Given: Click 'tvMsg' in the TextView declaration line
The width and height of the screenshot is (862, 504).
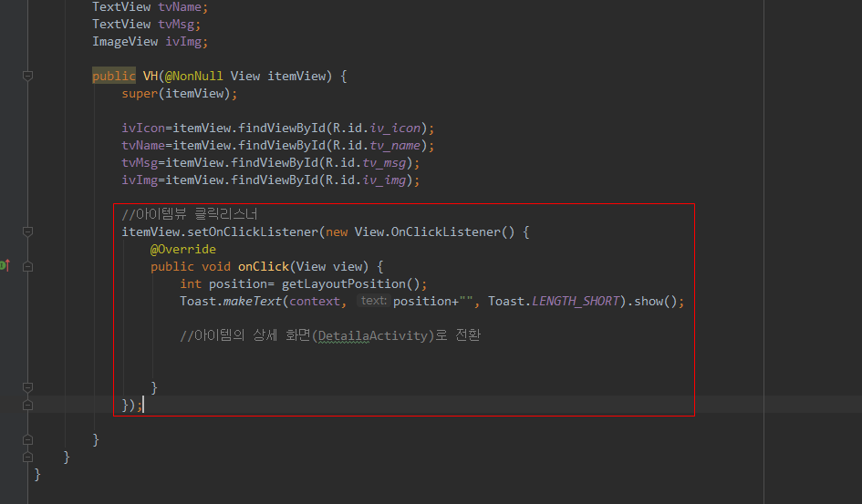Looking at the screenshot, I should (176, 25).
